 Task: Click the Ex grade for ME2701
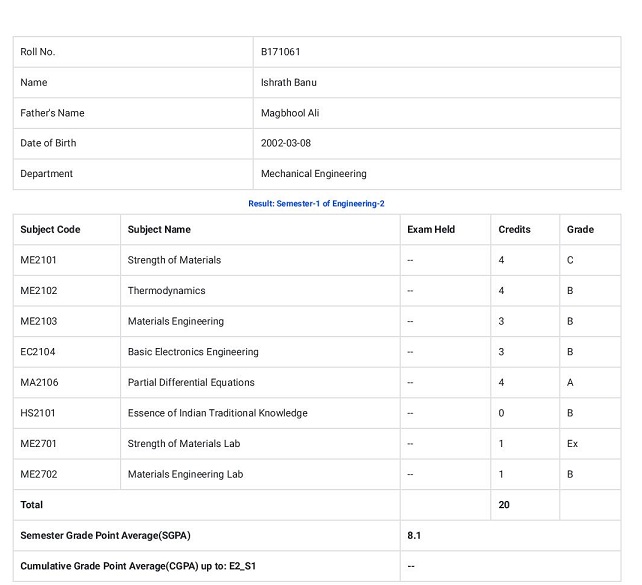(x=572, y=444)
